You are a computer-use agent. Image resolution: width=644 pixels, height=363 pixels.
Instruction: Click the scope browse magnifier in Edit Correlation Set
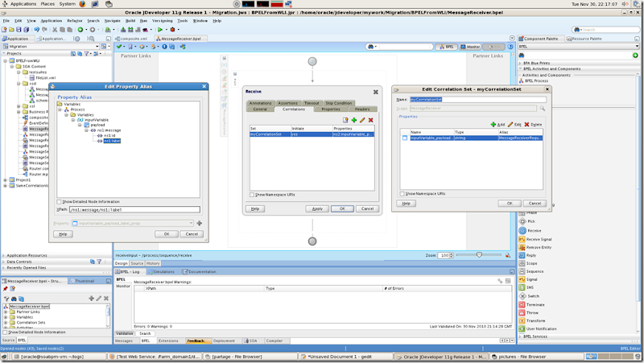(x=542, y=109)
